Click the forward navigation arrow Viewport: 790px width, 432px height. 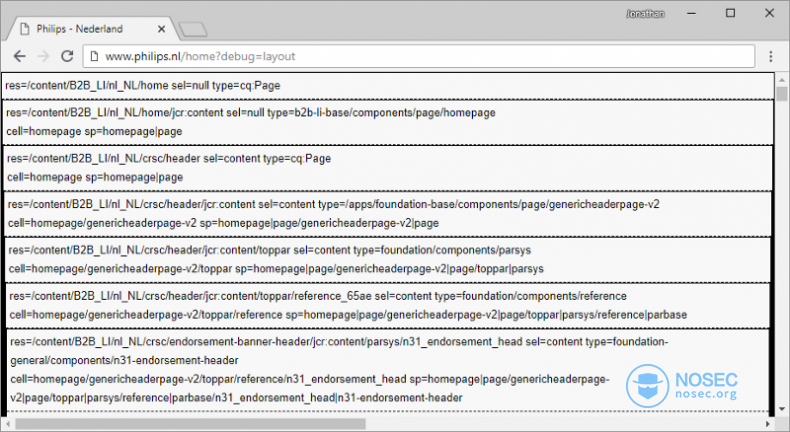pyautogui.click(x=43, y=56)
